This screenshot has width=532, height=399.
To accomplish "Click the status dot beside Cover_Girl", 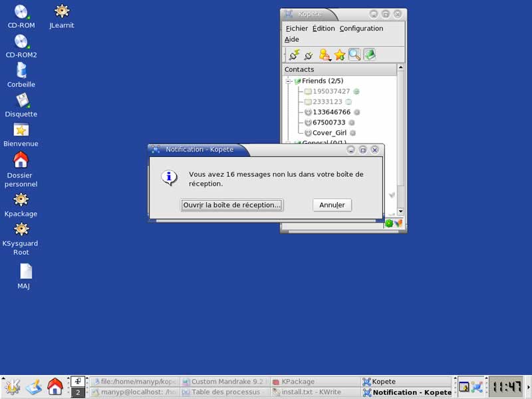I will click(x=353, y=133).
